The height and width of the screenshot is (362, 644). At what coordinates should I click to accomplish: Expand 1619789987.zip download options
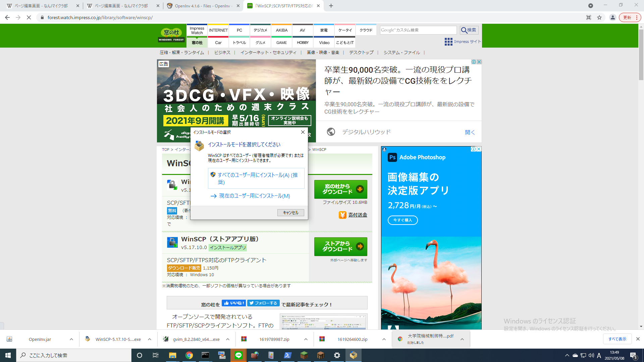[x=306, y=339]
